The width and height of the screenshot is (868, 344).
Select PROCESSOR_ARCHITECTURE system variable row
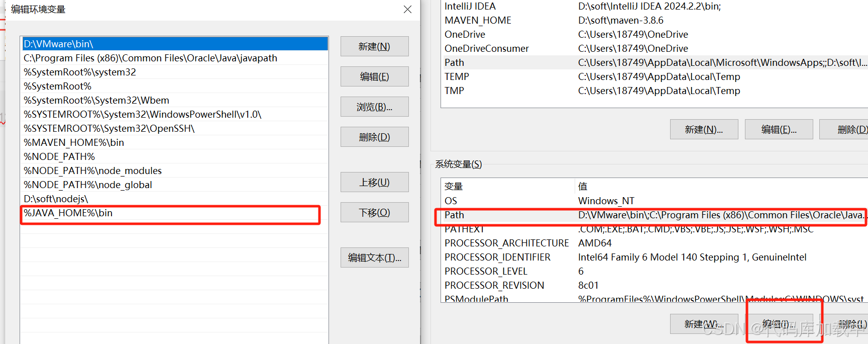[x=655, y=243]
